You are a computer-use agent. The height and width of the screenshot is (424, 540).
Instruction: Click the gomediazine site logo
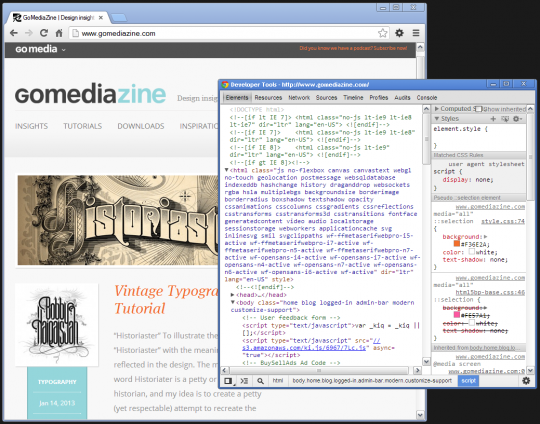(90, 94)
